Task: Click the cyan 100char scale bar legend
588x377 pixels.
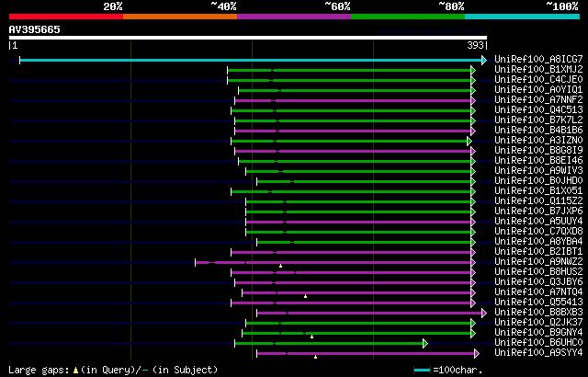Action: click(422, 371)
